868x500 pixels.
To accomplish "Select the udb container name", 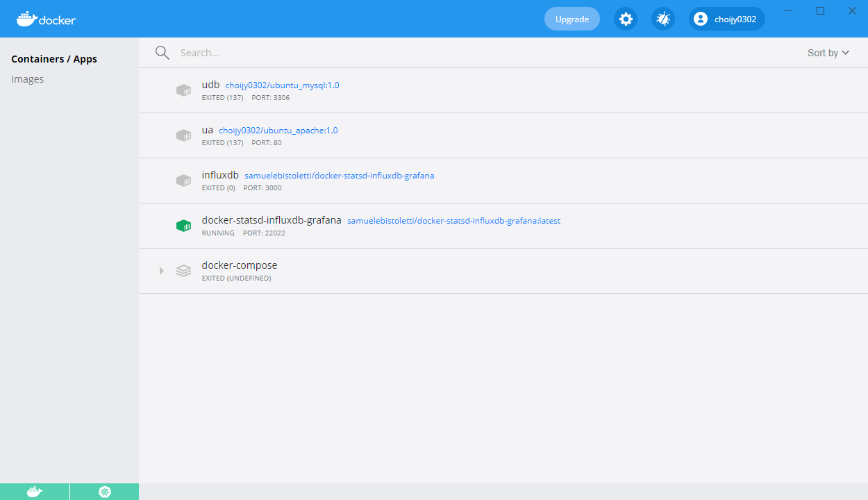I will point(210,85).
